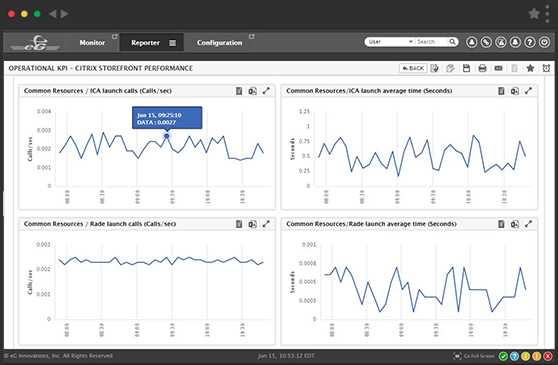558x365 pixels.
Task: Click the power sign-out icon
Action: (544, 42)
